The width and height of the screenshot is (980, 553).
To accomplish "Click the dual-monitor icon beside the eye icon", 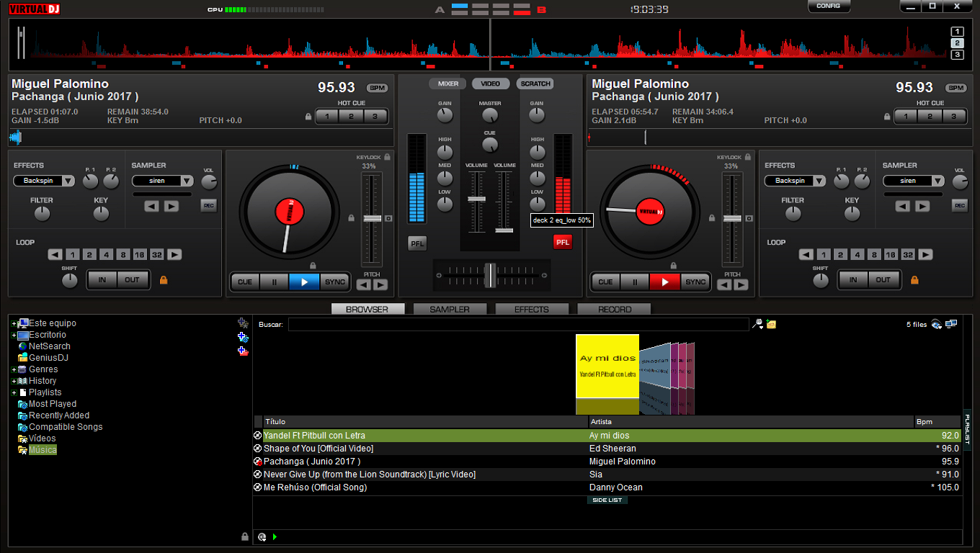I will tap(951, 324).
